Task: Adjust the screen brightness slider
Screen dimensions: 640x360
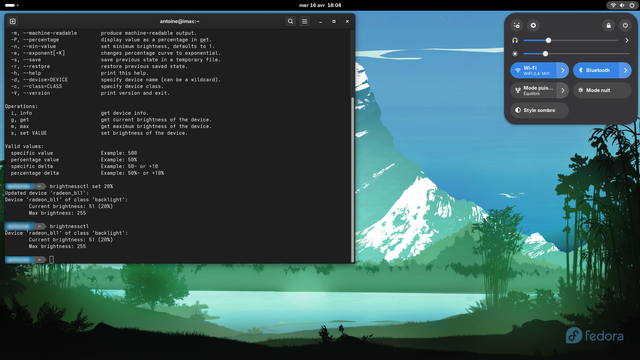Action: click(576, 53)
